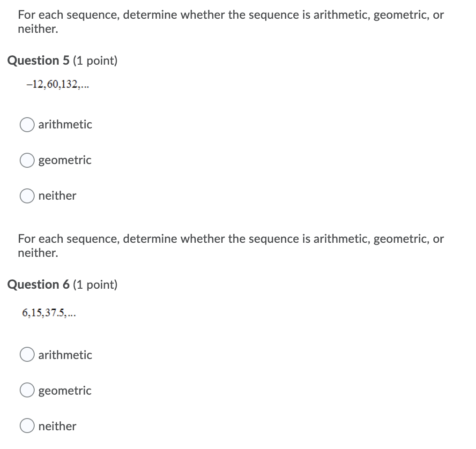Select geometric for Question 5
This screenshot has width=476, height=449.
pos(27,160)
